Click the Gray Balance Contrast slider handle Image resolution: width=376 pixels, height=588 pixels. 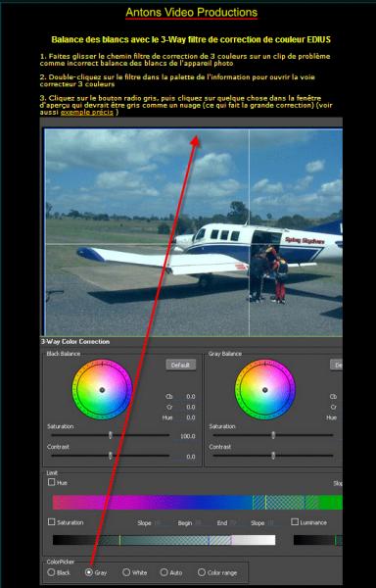tap(273, 456)
